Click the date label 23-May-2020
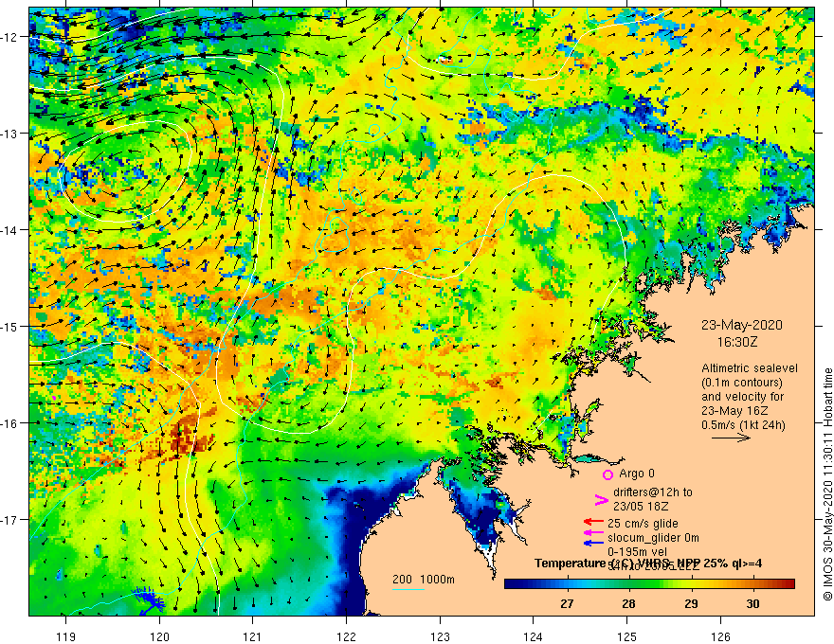This screenshot has height=644, width=834. tap(741, 325)
